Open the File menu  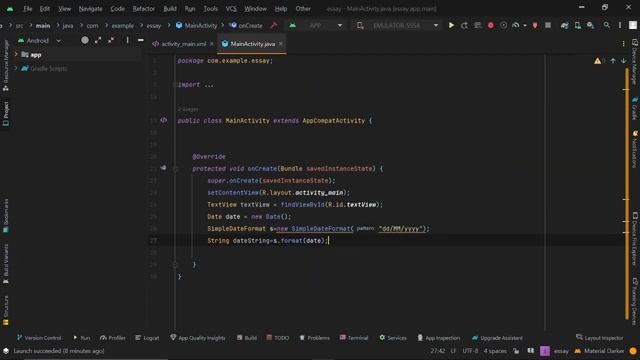[27, 9]
